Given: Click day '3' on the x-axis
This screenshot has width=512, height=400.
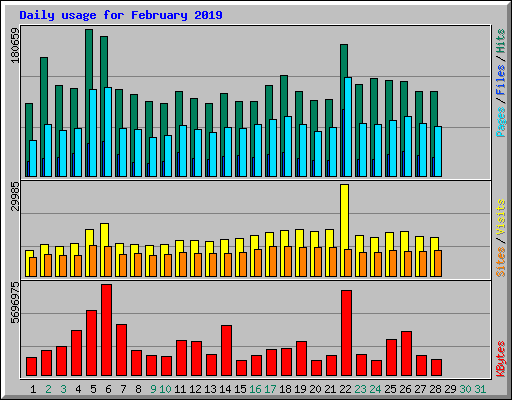Looking at the screenshot, I should point(63,389).
